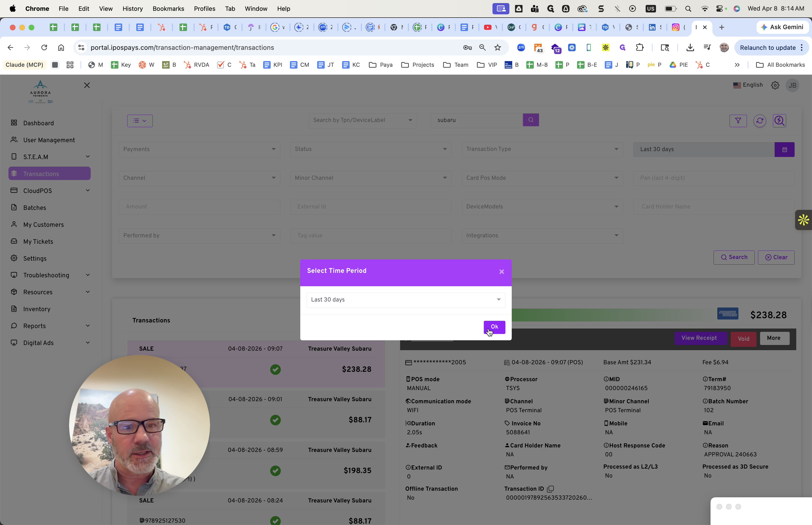Image resolution: width=812 pixels, height=525 pixels.
Task: Collapse sidebar with the X icon
Action: 87,85
